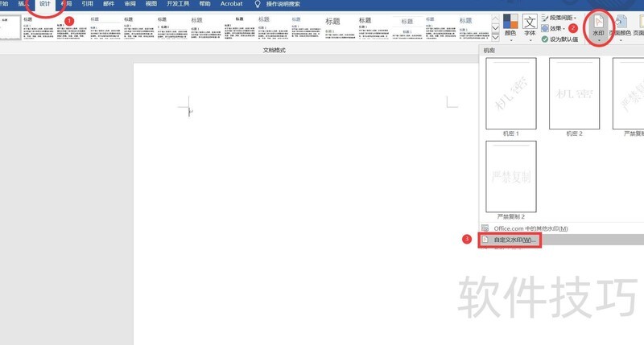Viewport: 644px width, 345px height.
Task: Click the green checkmark default icon
Action: click(545, 39)
